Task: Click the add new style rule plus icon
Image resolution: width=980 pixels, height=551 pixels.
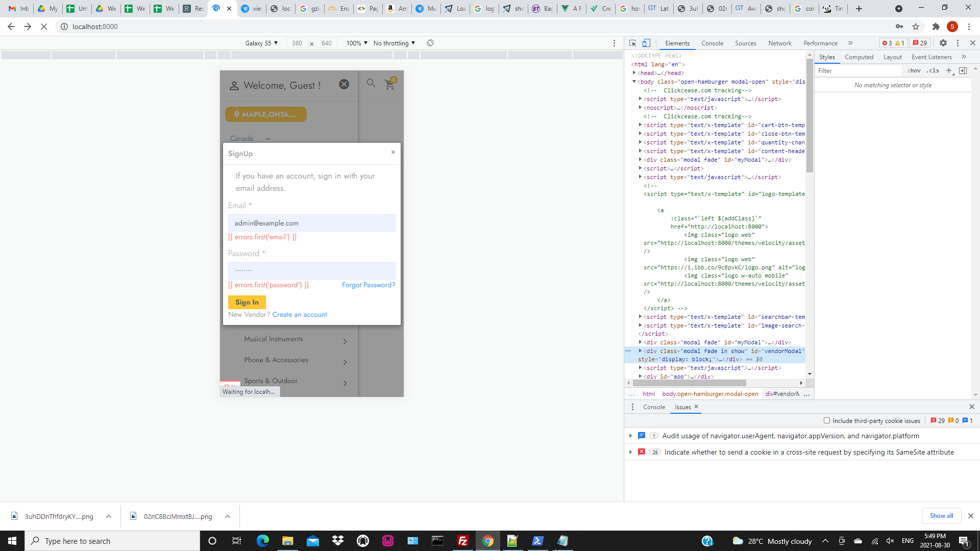Action: click(x=949, y=71)
